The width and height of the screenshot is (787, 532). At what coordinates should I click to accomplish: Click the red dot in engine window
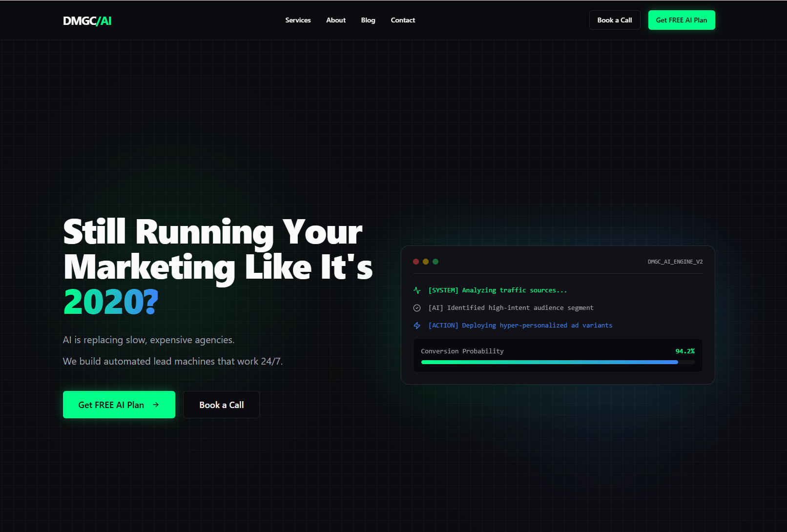pos(416,262)
